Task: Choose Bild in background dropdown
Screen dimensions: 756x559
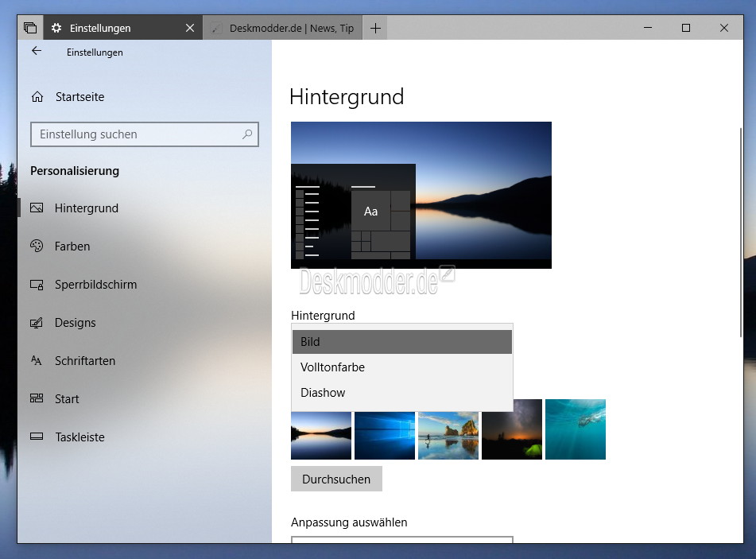Action: [x=401, y=341]
